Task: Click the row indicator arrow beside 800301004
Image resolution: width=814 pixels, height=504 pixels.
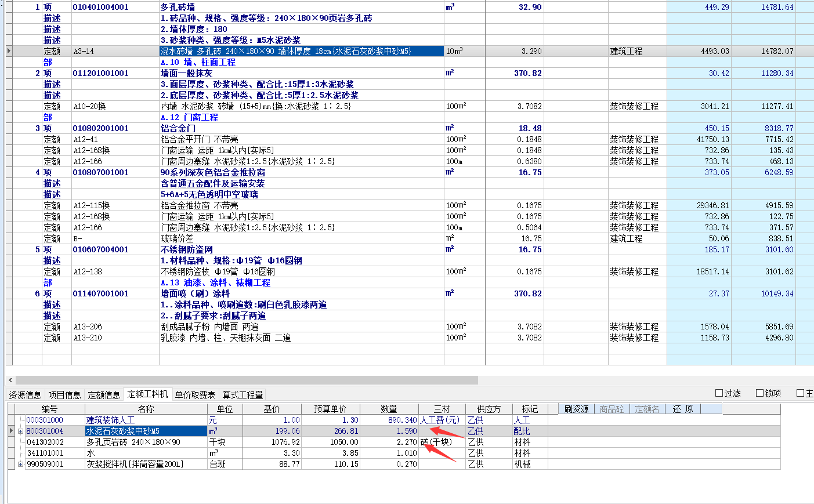Action: click(11, 431)
